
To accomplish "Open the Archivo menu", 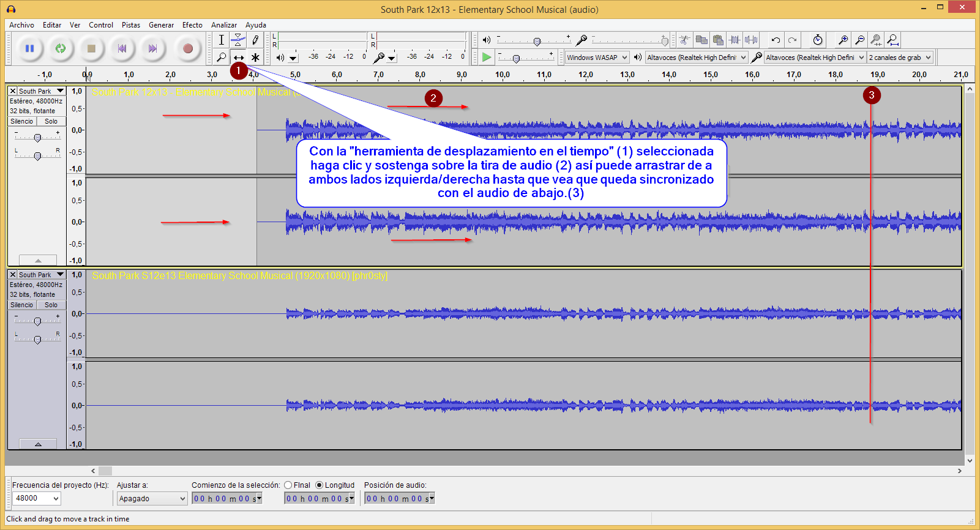I will (x=21, y=25).
